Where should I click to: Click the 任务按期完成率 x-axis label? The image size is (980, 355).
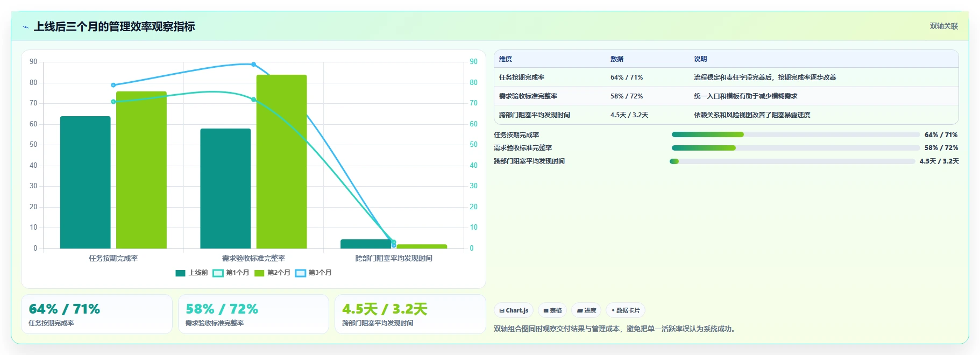click(113, 258)
